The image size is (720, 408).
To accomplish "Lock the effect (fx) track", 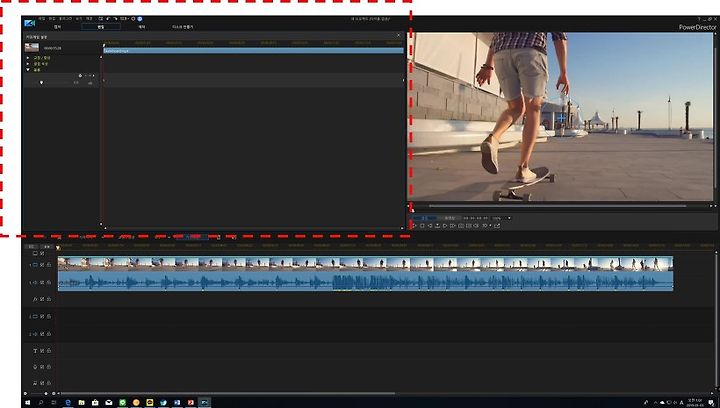I will point(48,299).
